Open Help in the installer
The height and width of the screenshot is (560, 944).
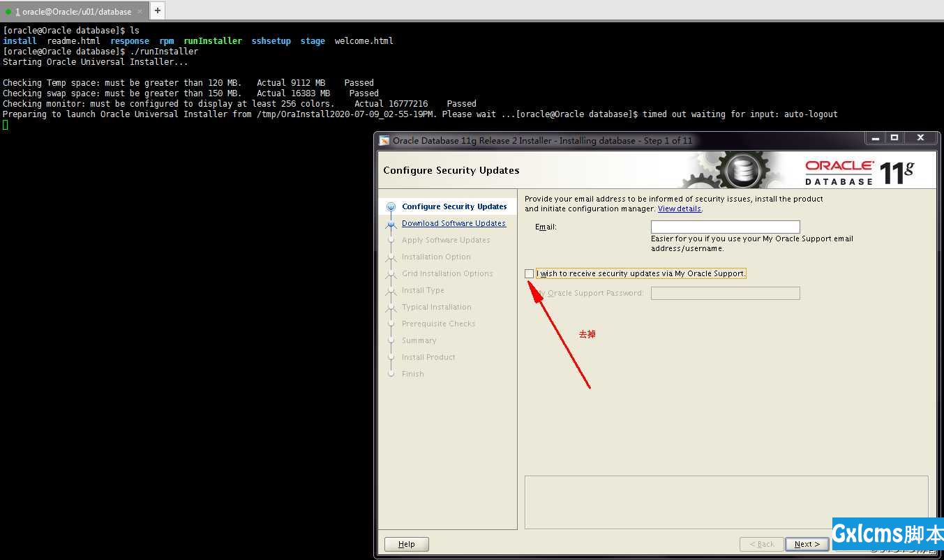(407, 544)
